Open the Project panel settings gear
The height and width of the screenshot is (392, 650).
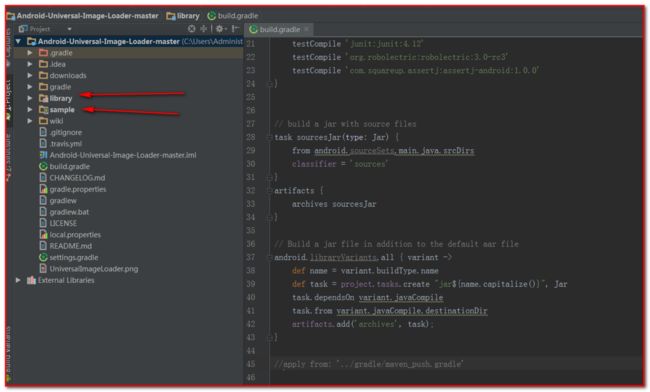click(x=220, y=29)
